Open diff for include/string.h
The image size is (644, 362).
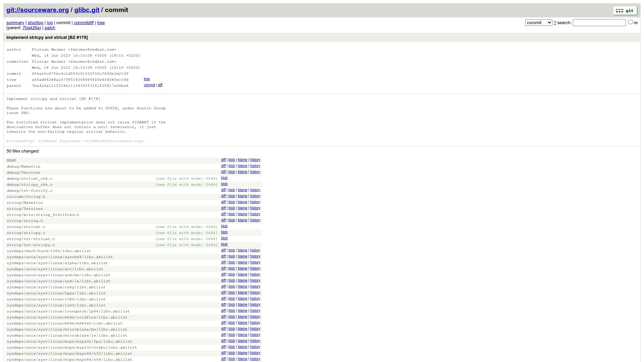pyautogui.click(x=223, y=196)
